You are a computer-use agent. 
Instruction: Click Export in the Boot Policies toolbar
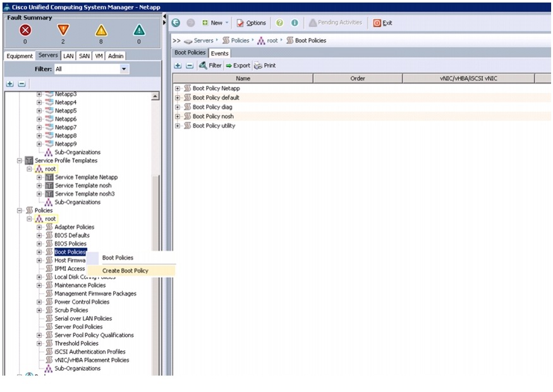(238, 66)
